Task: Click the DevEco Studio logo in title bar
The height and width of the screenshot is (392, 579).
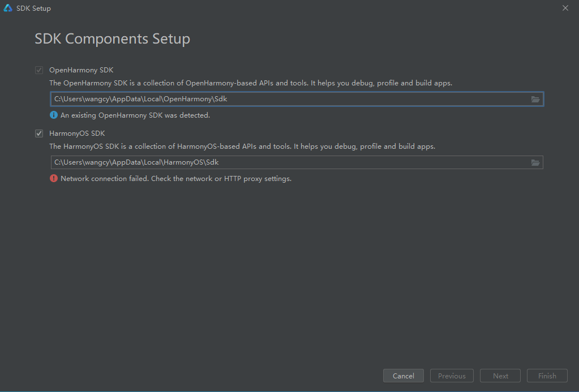Action: pos(8,8)
